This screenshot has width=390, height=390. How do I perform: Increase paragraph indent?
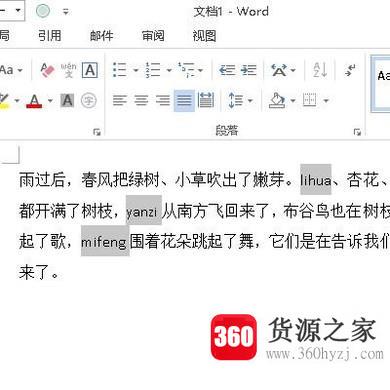pos(249,70)
